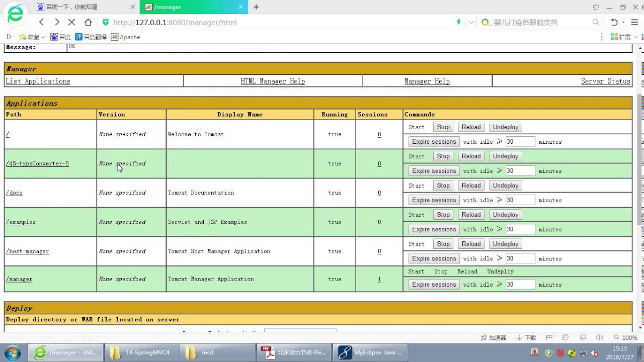Click the status bar window split icon
The height and width of the screenshot is (362, 644).
583,338
